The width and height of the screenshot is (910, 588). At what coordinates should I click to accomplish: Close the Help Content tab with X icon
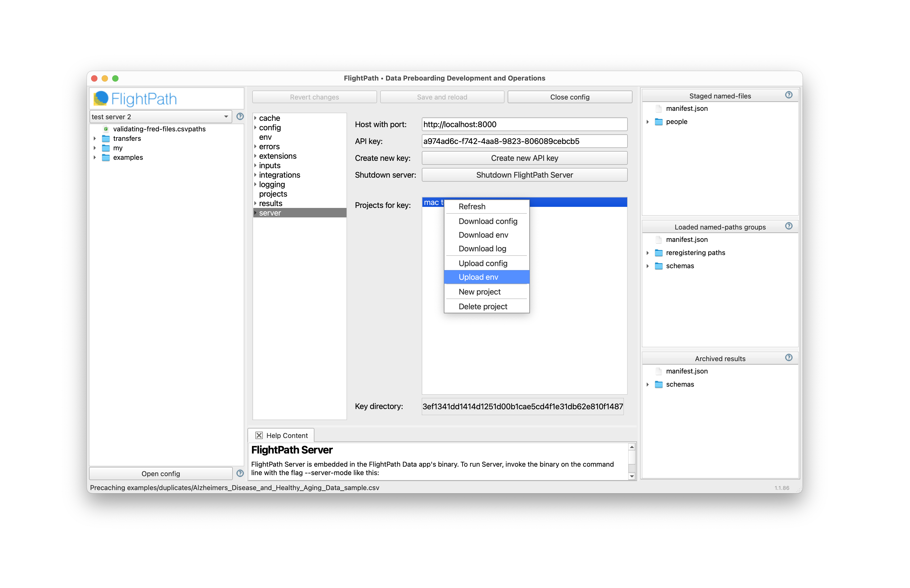coord(259,435)
